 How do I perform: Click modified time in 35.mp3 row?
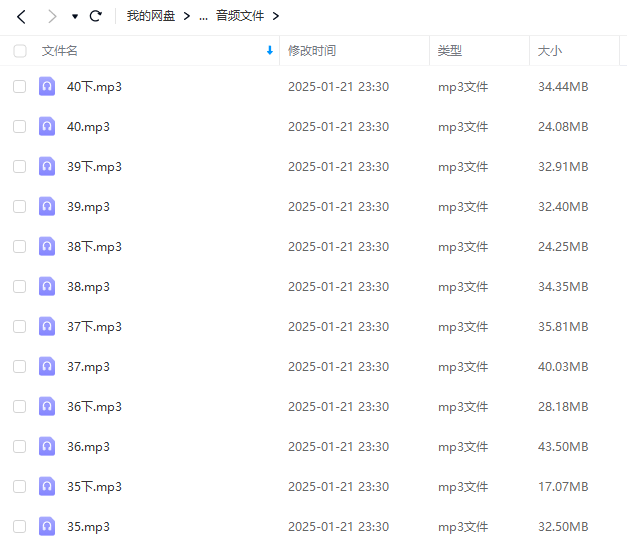(338, 526)
